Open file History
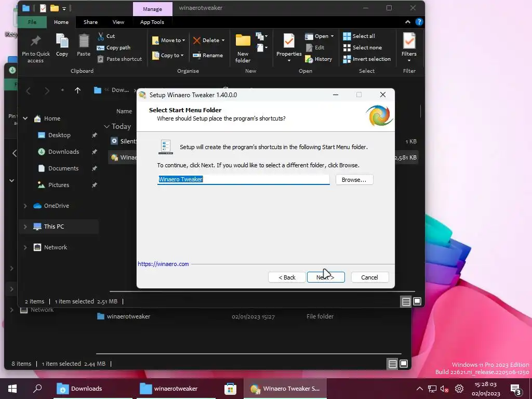The height and width of the screenshot is (399, 532). coord(318,59)
